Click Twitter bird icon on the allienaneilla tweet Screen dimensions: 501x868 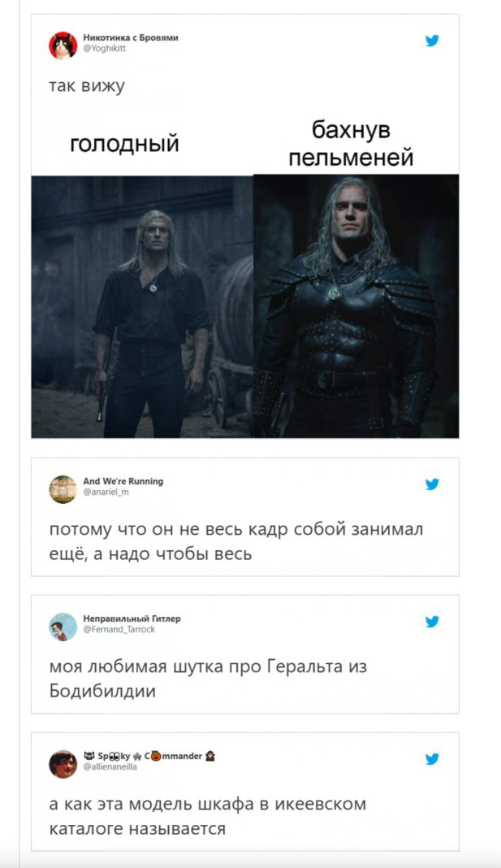432,759
